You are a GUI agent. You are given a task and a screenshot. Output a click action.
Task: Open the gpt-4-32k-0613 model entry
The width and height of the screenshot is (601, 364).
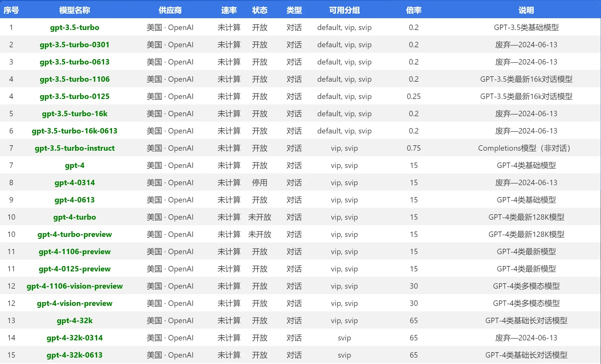point(74,355)
